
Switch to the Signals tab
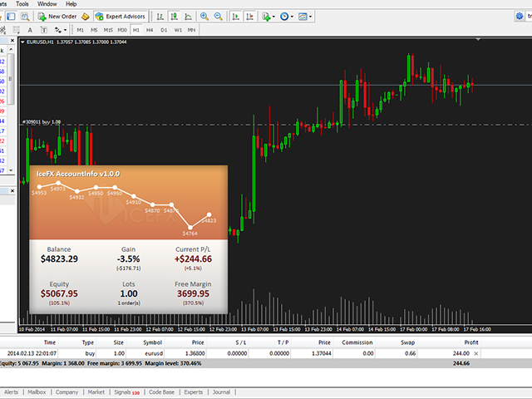point(126,392)
